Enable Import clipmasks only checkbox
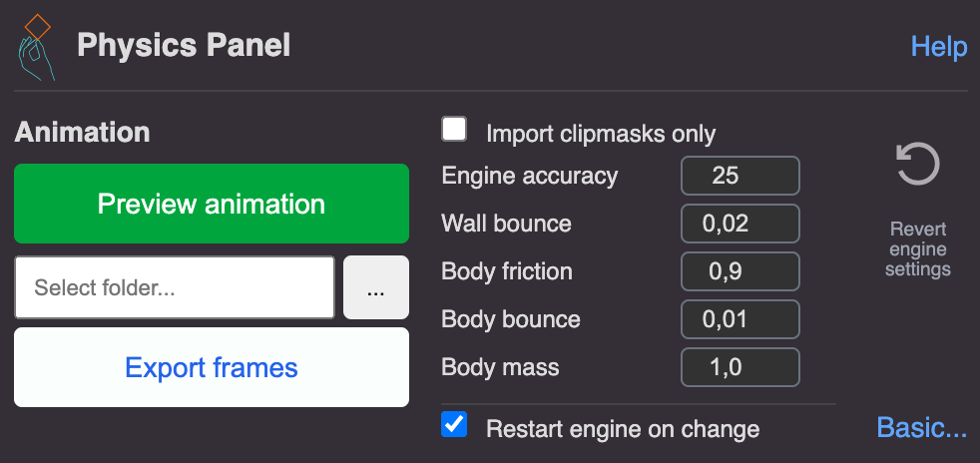Viewport: 980px width, 463px height. pyautogui.click(x=455, y=130)
